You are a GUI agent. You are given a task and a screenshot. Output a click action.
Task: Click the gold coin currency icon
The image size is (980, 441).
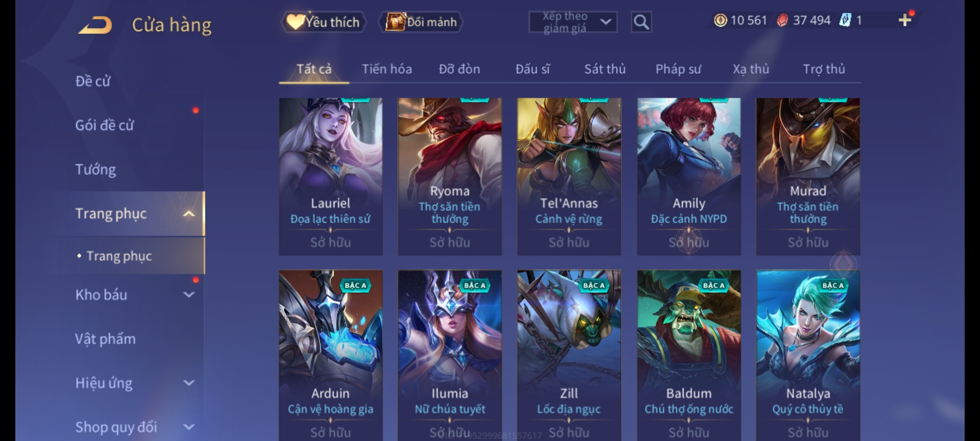[x=720, y=20]
